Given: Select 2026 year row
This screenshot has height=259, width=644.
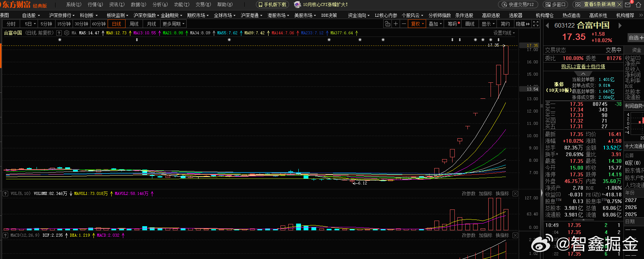Looking at the screenshot, I should coord(631,207).
